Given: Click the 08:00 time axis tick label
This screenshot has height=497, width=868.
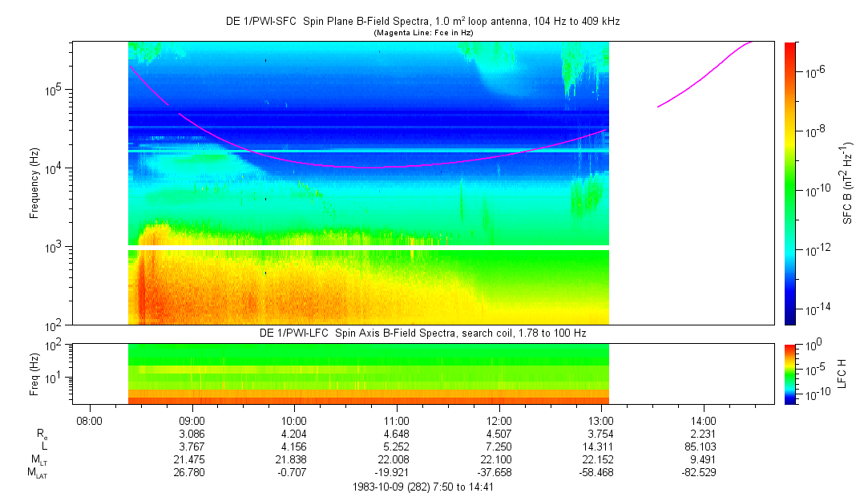Looking at the screenshot, I should [90, 420].
